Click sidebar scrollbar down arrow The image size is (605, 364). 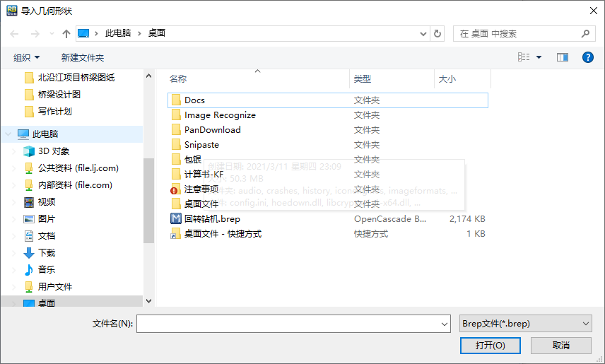[149, 300]
